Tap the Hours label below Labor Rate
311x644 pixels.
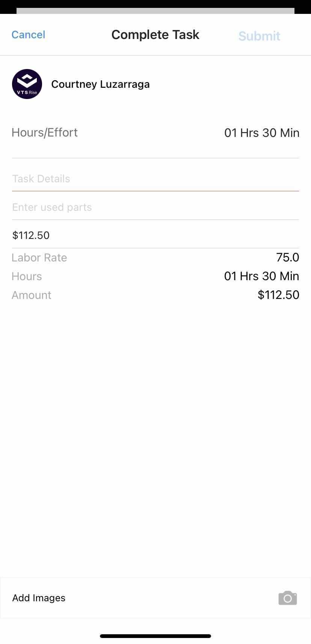click(x=27, y=276)
